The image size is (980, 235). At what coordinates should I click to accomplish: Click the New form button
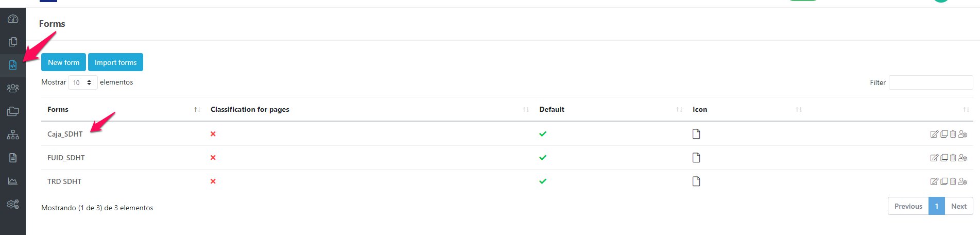63,62
